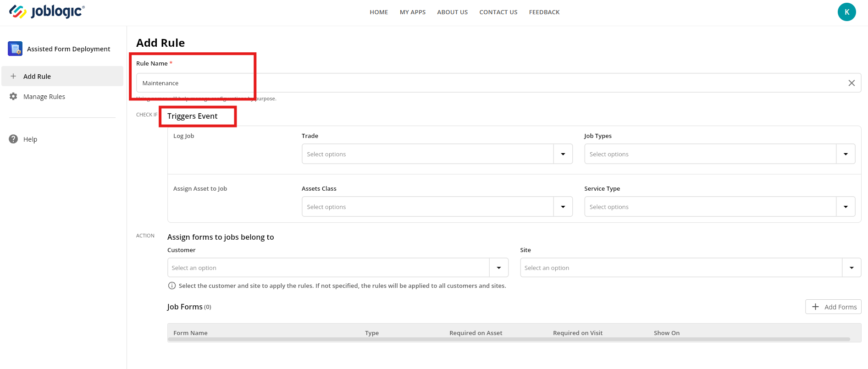This screenshot has height=369, width=868.
Task: Click the Form Name column header
Action: pos(190,333)
